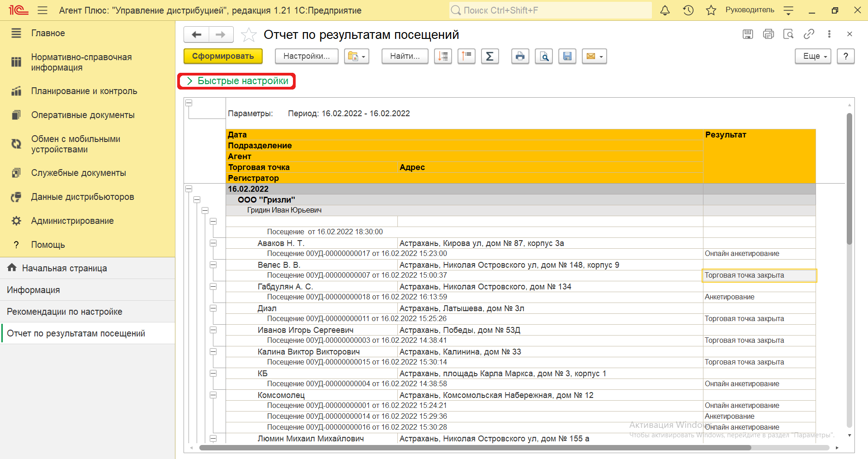Click the Сформировать button

point(223,57)
